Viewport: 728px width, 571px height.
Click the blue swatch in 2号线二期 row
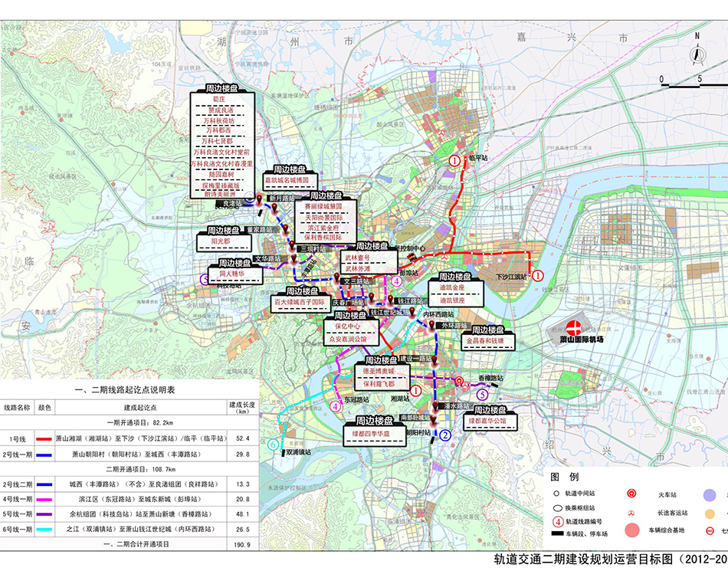pyautogui.click(x=44, y=484)
